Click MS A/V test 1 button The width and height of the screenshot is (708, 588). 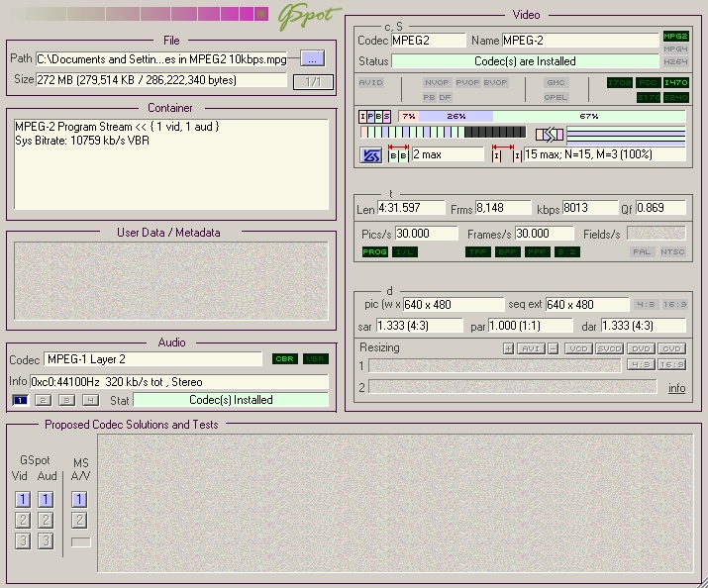click(x=79, y=500)
